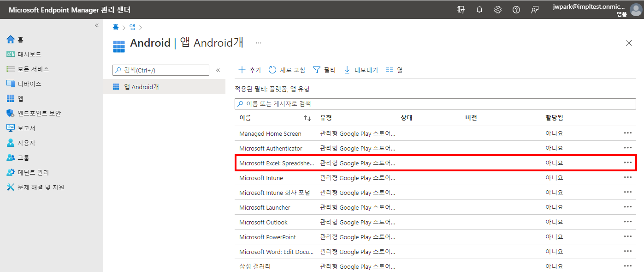
Task: Collapse the blade menu with double chevron
Action: point(218,70)
